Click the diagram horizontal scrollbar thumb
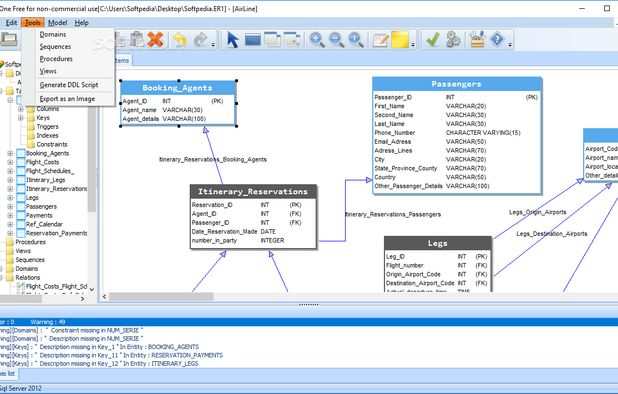Screen dimensions: 618x394 click(x=161, y=296)
